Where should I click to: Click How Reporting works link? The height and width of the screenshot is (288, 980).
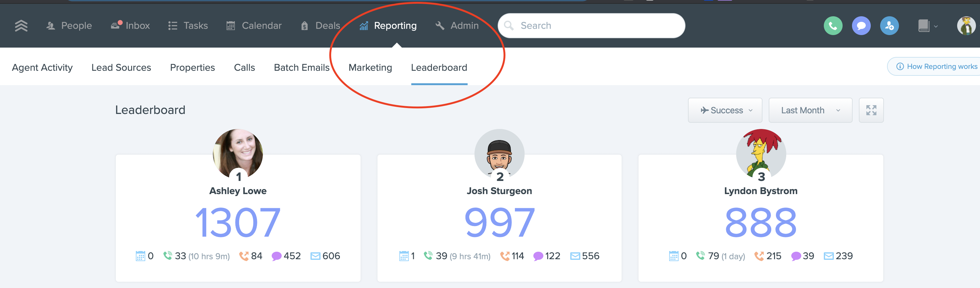click(x=936, y=67)
